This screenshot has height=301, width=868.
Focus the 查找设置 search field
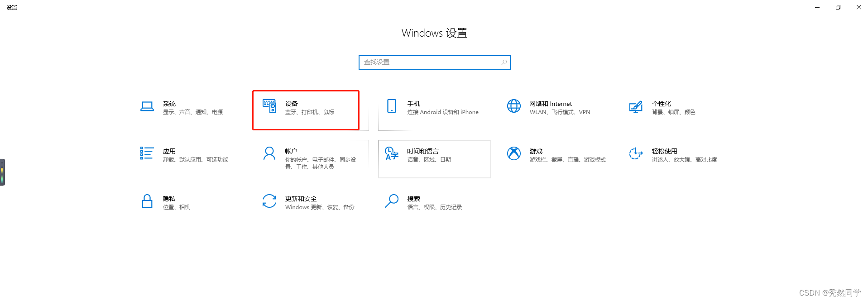point(435,62)
